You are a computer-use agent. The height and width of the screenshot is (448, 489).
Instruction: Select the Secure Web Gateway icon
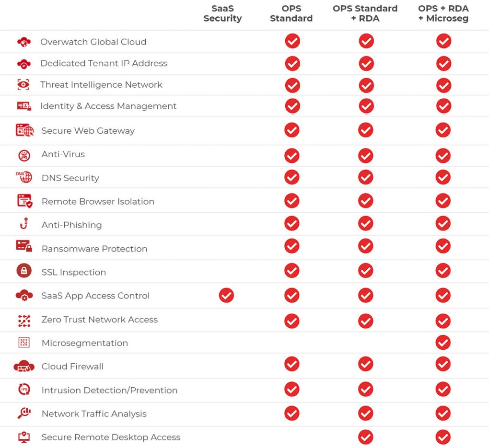point(24,130)
